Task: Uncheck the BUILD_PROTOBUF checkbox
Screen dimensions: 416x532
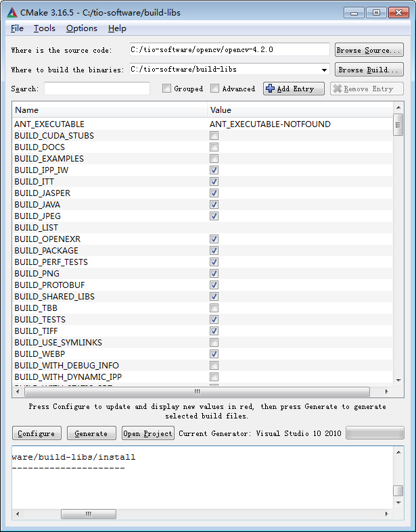Action: point(214,285)
